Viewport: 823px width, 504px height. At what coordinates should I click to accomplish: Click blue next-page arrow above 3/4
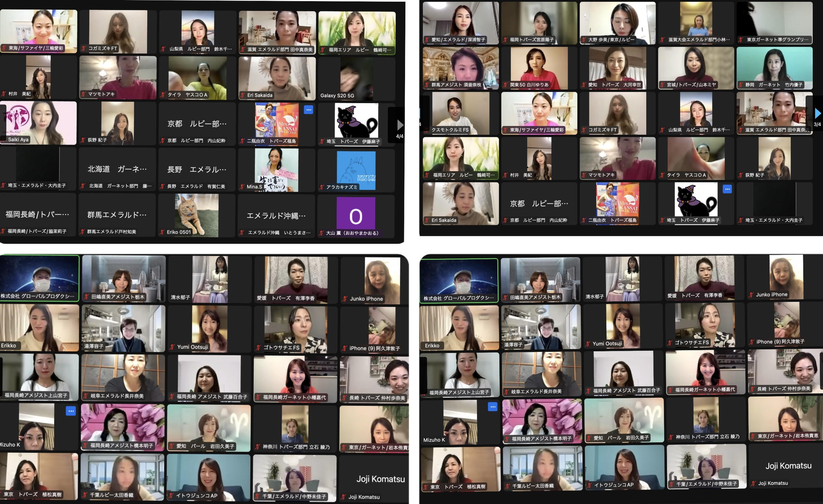(818, 113)
